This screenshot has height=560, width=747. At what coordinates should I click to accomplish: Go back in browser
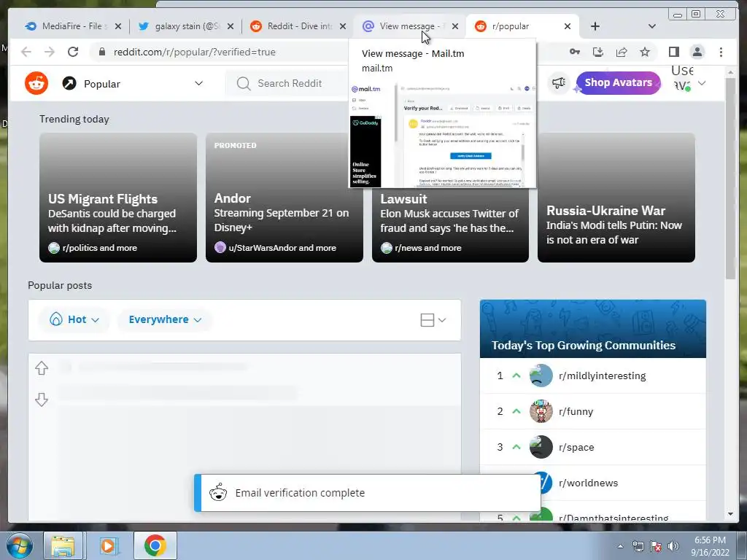pos(26,52)
